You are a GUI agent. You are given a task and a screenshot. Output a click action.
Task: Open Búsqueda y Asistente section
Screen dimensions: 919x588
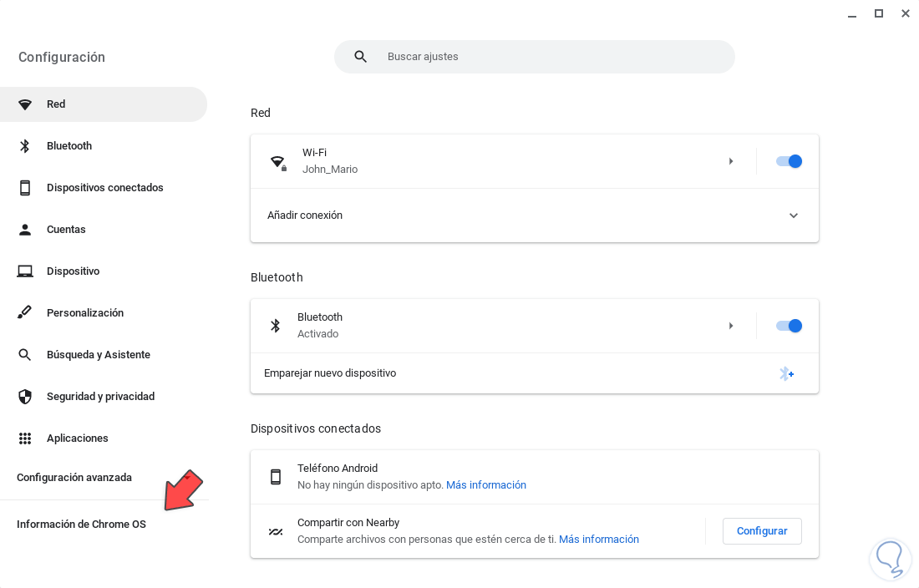[x=98, y=355]
